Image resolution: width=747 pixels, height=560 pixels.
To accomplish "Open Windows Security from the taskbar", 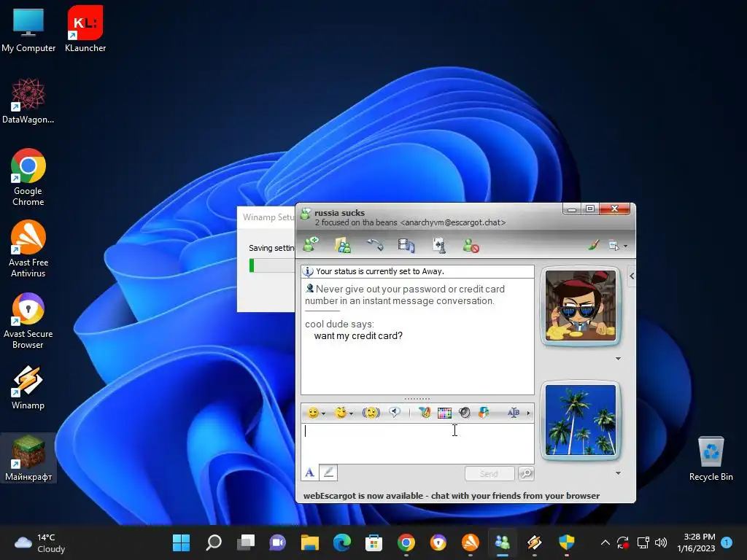I will click(x=566, y=542).
